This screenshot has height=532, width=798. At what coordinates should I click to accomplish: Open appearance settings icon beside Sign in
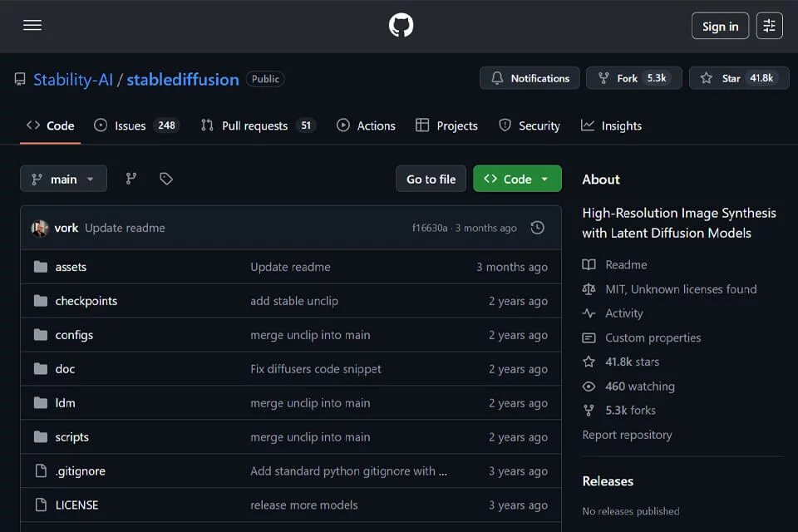point(769,26)
